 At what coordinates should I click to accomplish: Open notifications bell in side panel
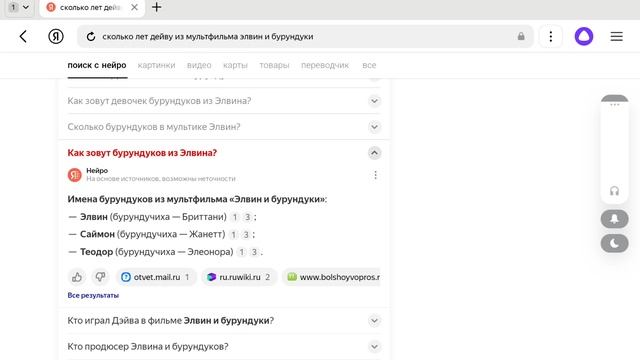tap(614, 219)
